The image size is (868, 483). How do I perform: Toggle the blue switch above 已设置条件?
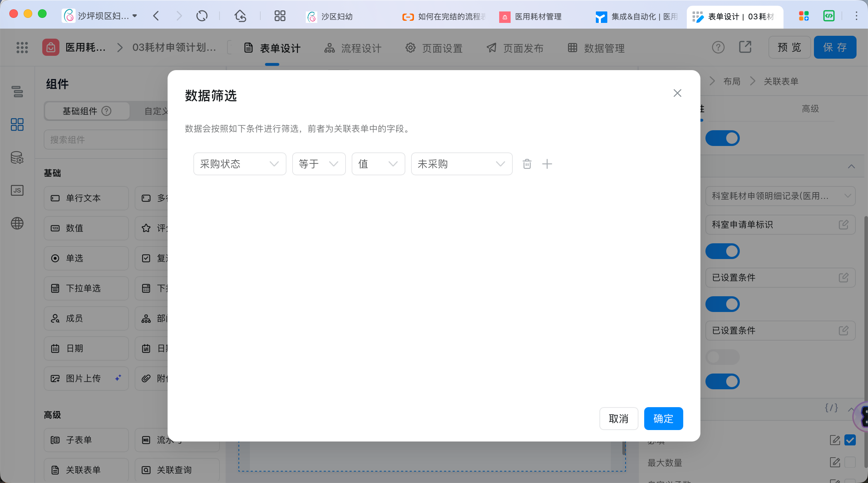coord(722,251)
